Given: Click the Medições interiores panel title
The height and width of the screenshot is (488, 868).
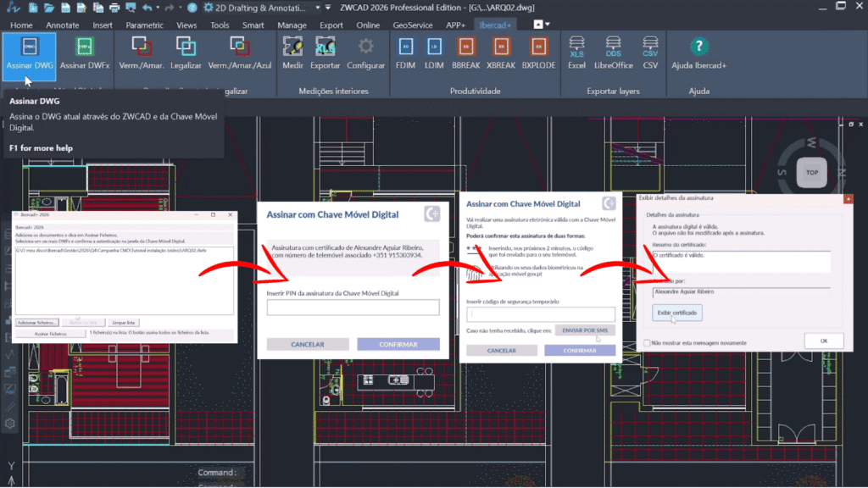Looking at the screenshot, I should click(333, 91).
